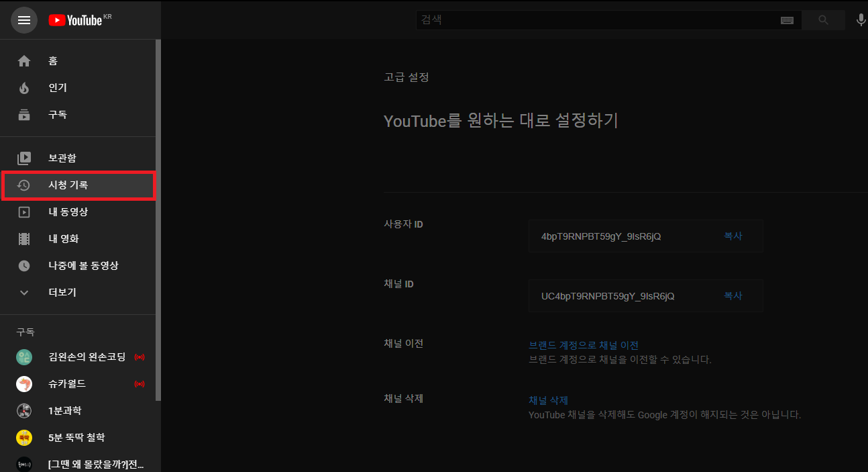Click the 고급 설정 heading

[406, 77]
